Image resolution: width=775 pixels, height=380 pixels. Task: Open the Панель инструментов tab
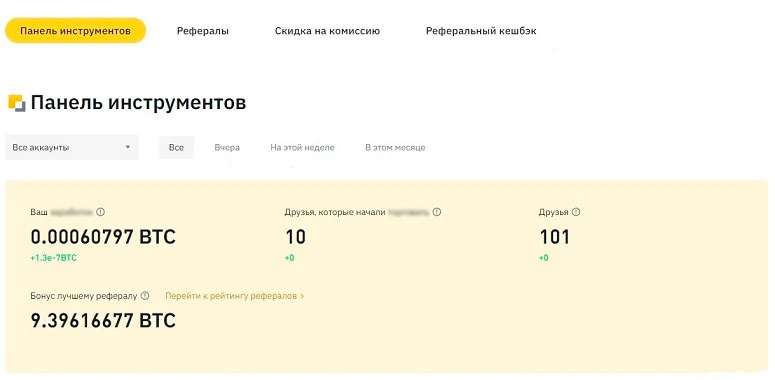75,31
